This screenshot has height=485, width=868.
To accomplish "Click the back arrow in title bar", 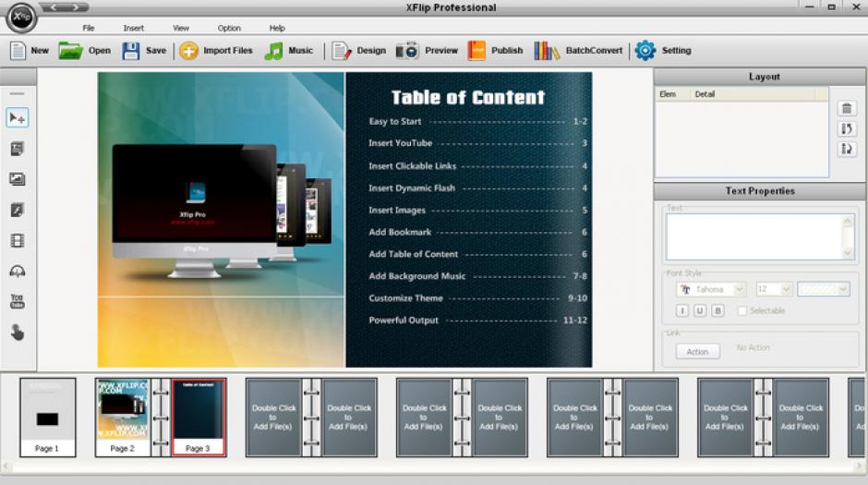I will 54,7.
